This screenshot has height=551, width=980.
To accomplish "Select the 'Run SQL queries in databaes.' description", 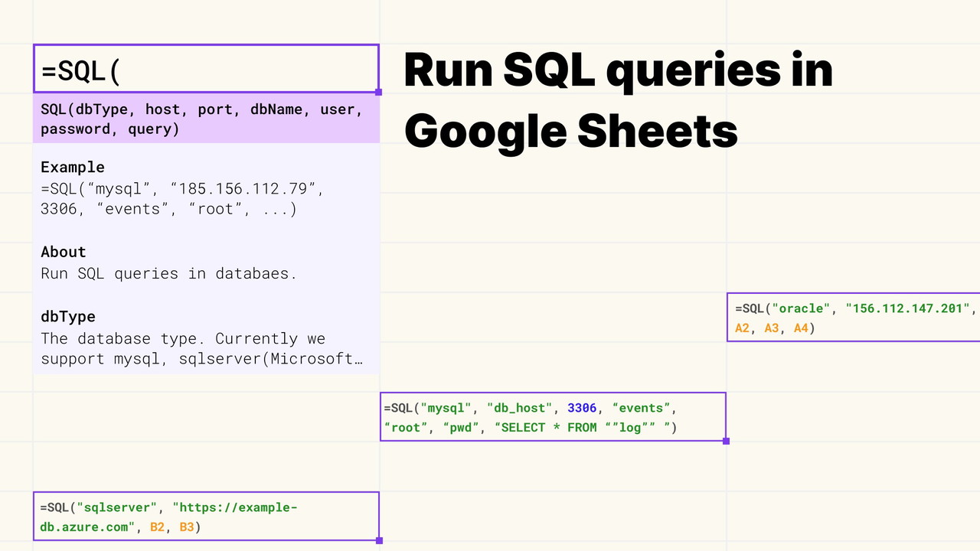I will [168, 273].
